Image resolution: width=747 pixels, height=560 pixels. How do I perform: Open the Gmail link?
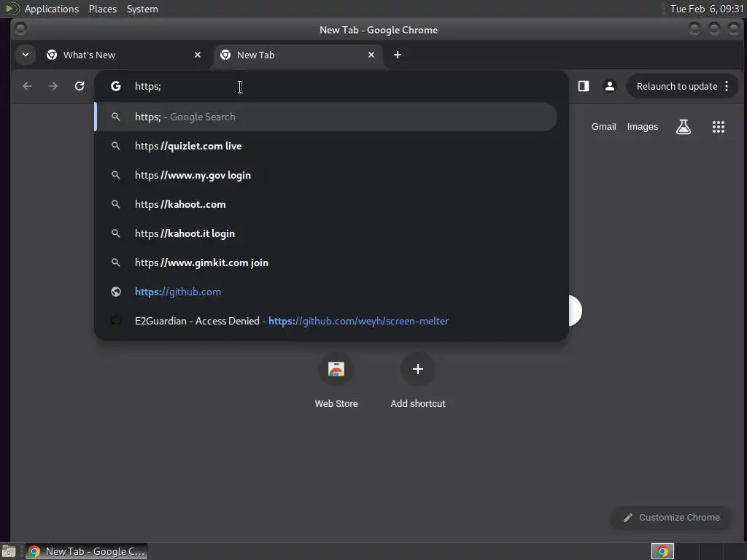click(603, 127)
